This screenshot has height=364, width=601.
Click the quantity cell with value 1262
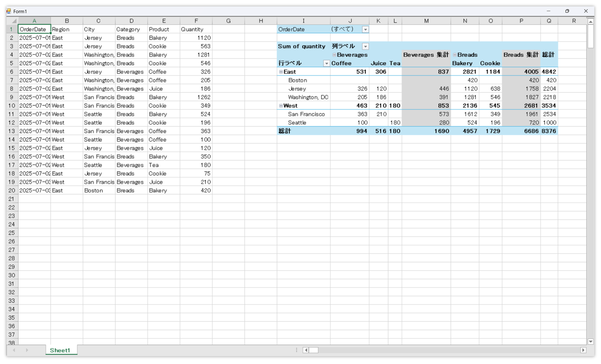click(196, 97)
